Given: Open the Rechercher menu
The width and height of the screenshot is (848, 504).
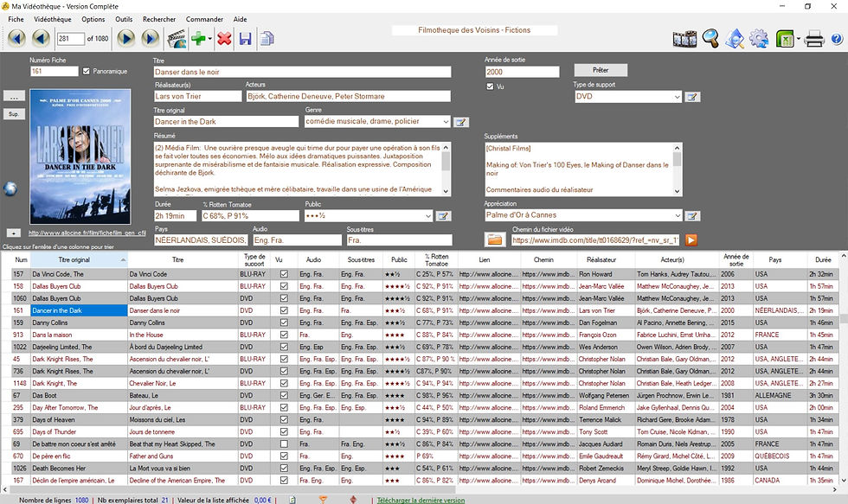Looking at the screenshot, I should click(x=159, y=19).
